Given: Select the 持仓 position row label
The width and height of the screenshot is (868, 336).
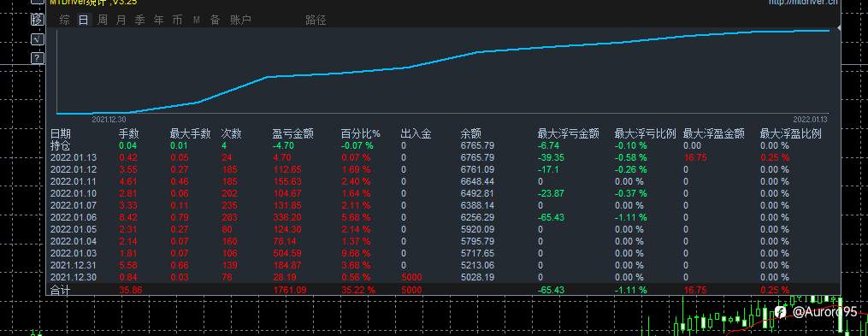Looking at the screenshot, I should [61, 145].
